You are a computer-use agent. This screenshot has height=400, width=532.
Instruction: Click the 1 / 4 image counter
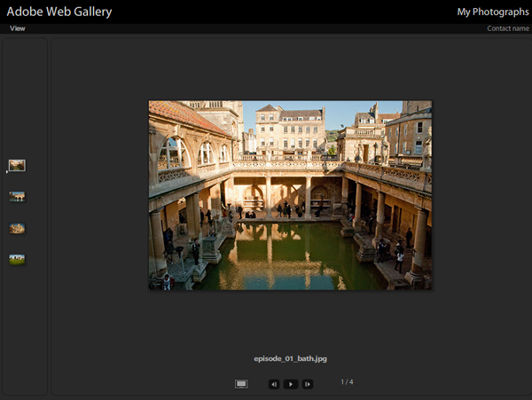(x=347, y=382)
